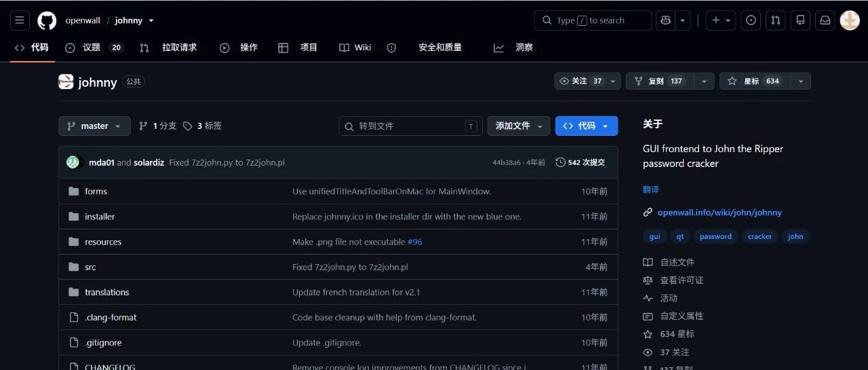The image size is (868, 370).
Task: Click the .clang-format file icon
Action: [x=74, y=317]
